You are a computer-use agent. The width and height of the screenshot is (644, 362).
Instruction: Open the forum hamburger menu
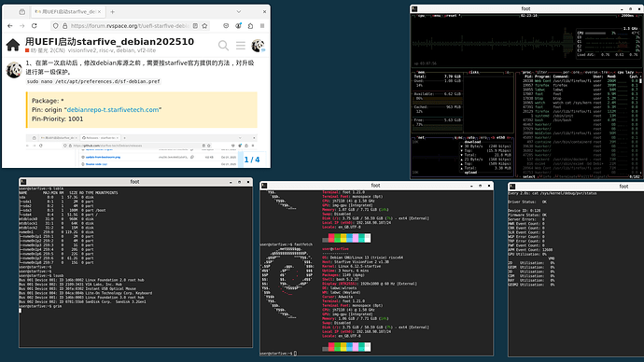click(x=241, y=45)
